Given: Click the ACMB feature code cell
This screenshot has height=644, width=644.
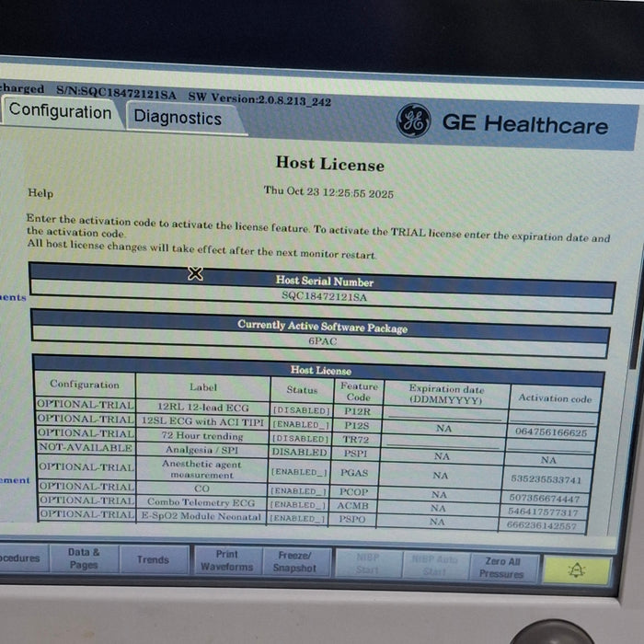Looking at the screenshot, I should 352,506.
